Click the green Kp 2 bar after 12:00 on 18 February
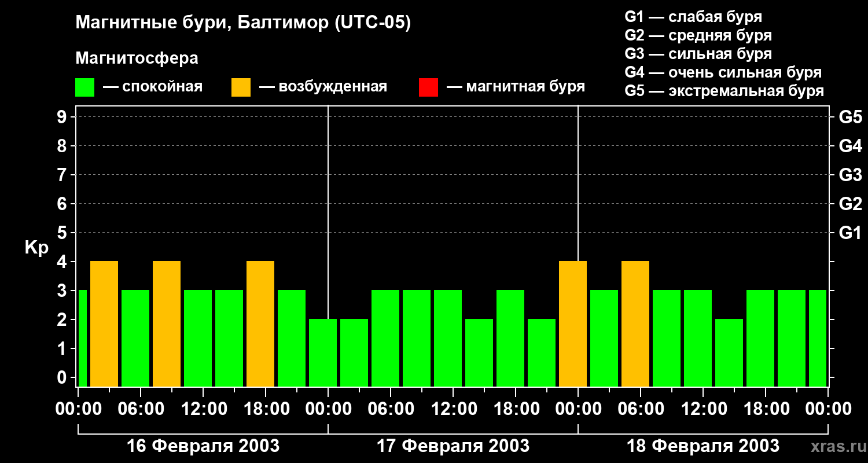Viewport: 868px width, 463px height. (729, 352)
